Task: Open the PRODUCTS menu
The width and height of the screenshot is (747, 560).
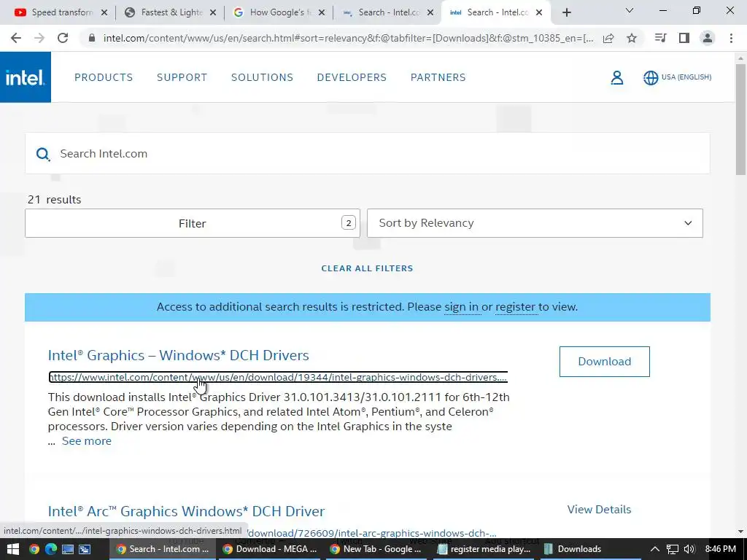Action: point(104,77)
